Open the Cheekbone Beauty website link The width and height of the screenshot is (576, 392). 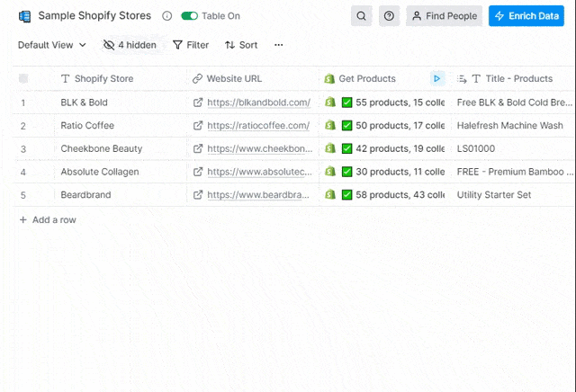coord(260,148)
